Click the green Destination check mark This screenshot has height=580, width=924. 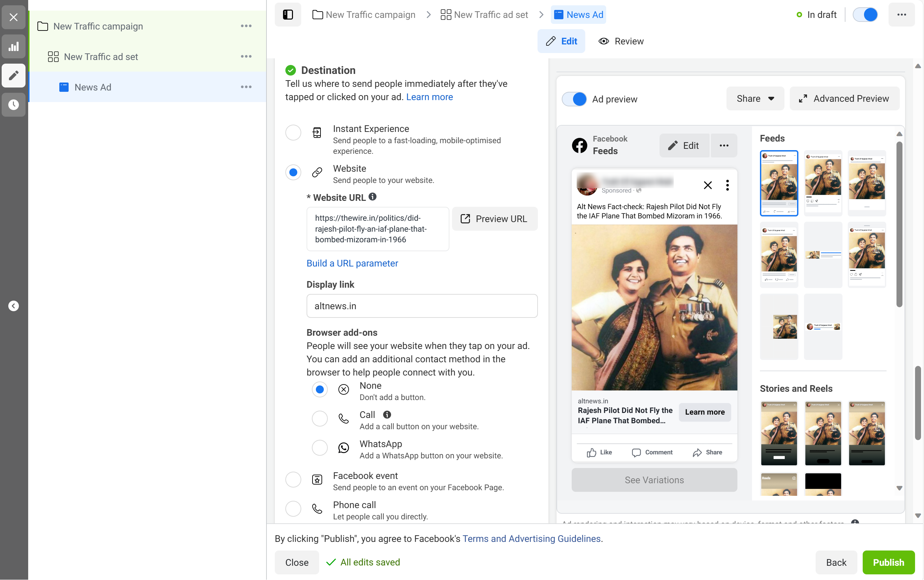(291, 70)
